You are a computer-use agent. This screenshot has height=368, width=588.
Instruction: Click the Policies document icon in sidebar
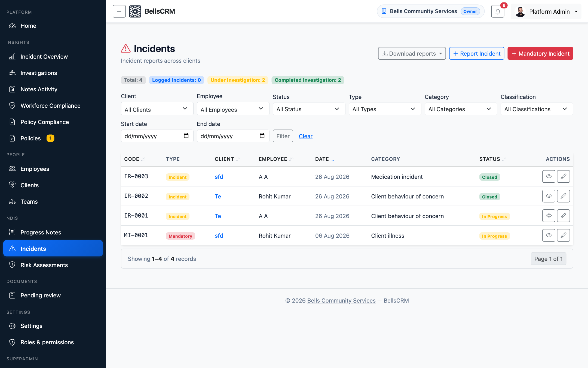coord(12,138)
